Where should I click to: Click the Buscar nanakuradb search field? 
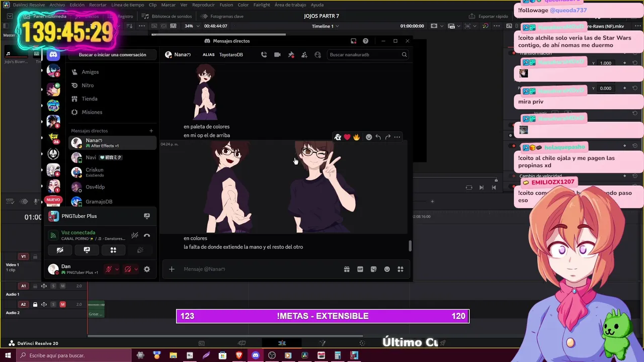pyautogui.click(x=368, y=55)
